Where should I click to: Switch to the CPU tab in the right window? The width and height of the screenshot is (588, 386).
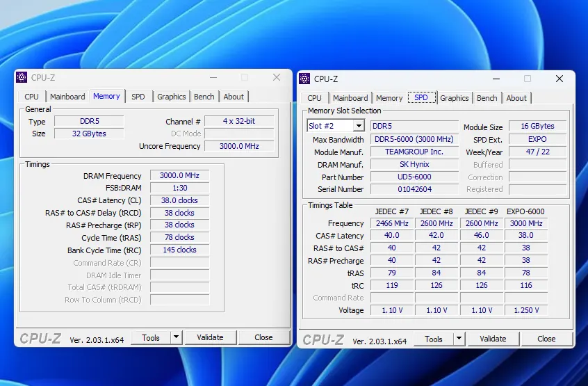click(315, 98)
